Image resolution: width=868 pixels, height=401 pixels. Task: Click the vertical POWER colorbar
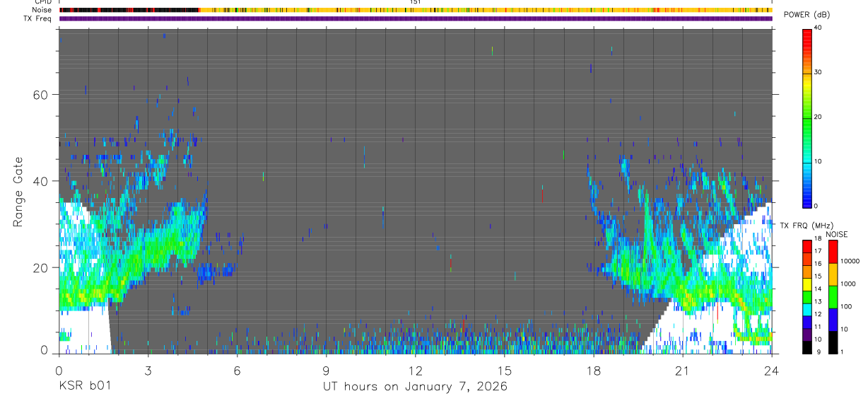(807, 117)
